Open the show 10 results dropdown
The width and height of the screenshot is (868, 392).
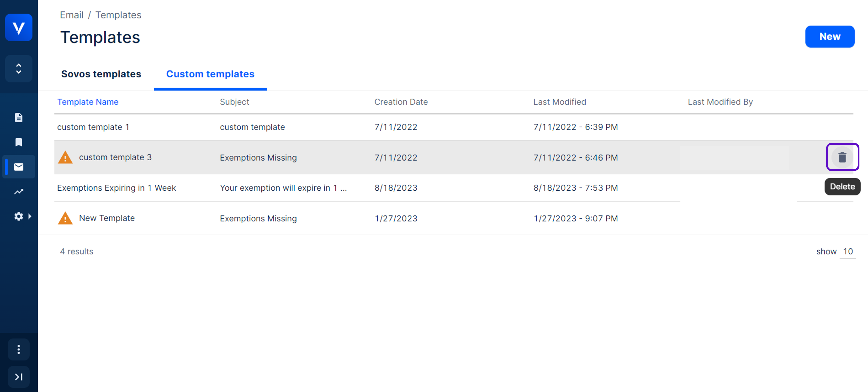[847, 251]
